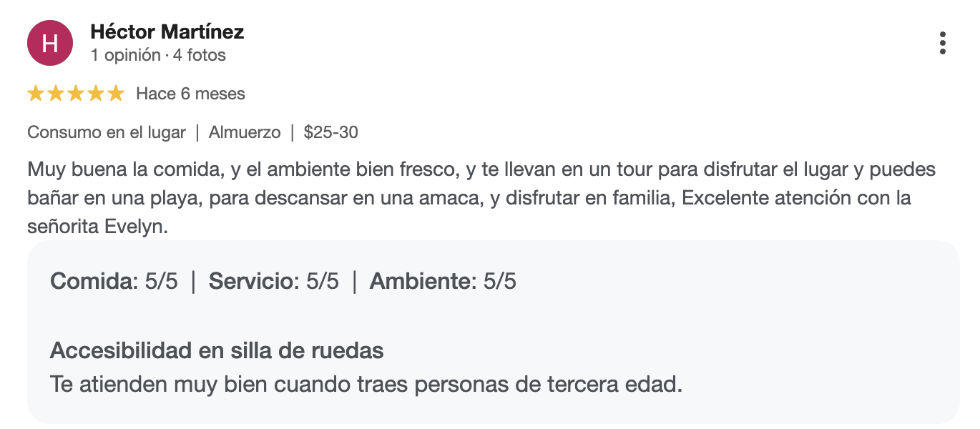Click the 'Te atienden muy bien' accessibility comment

click(x=366, y=385)
